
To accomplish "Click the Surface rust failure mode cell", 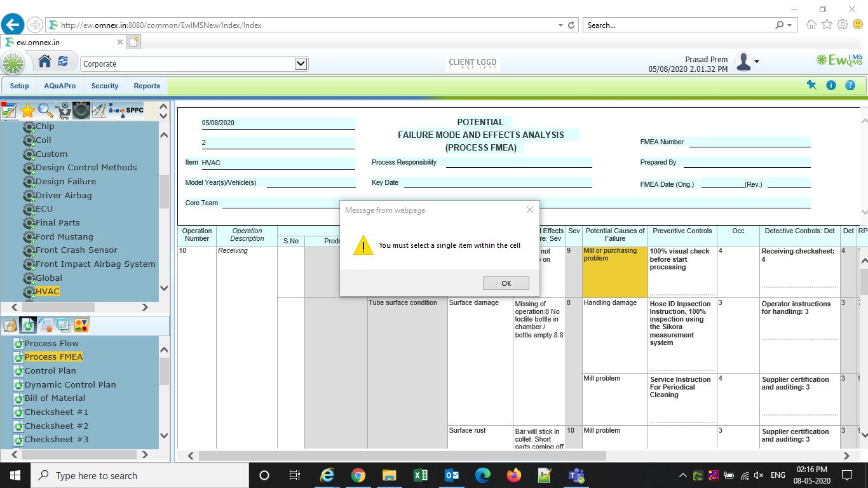I will 480,437.
